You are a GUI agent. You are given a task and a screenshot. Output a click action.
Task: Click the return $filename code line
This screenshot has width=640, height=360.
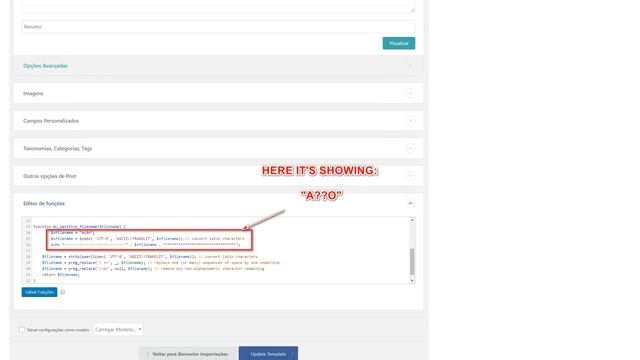click(60, 275)
